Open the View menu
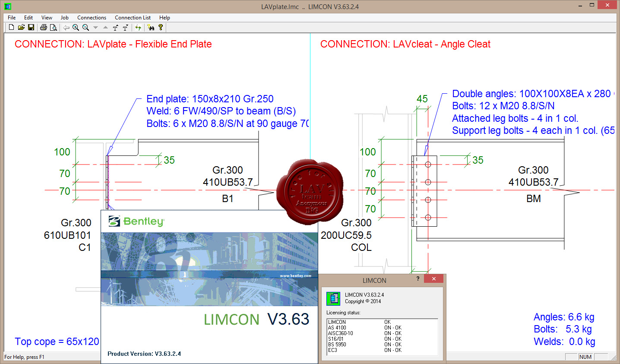This screenshot has width=620, height=364. [47, 18]
